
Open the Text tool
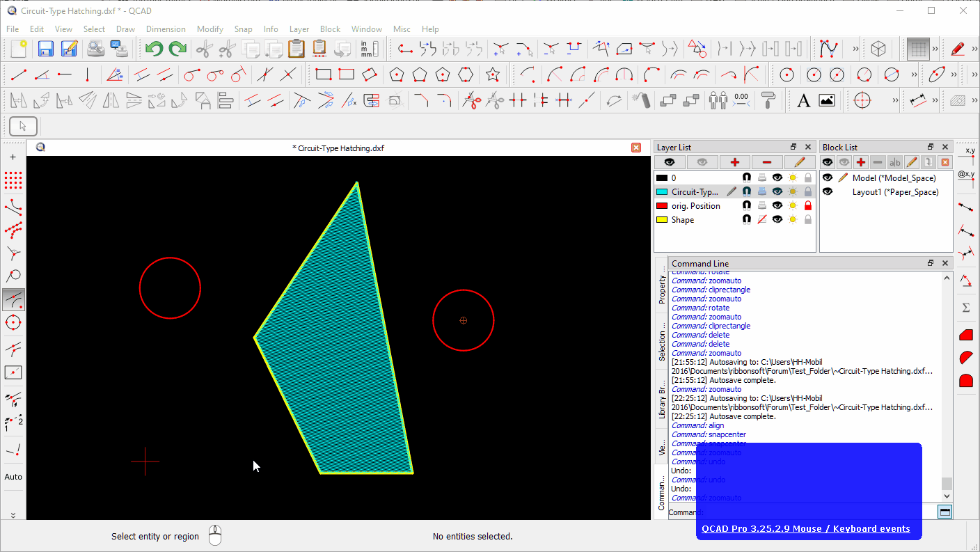point(804,100)
